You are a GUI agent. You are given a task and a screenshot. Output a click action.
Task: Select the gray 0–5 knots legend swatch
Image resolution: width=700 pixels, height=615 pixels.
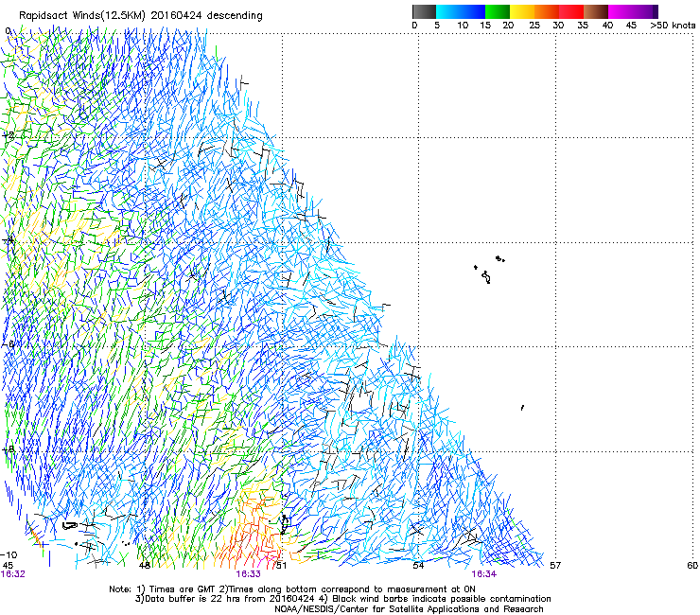click(x=424, y=11)
